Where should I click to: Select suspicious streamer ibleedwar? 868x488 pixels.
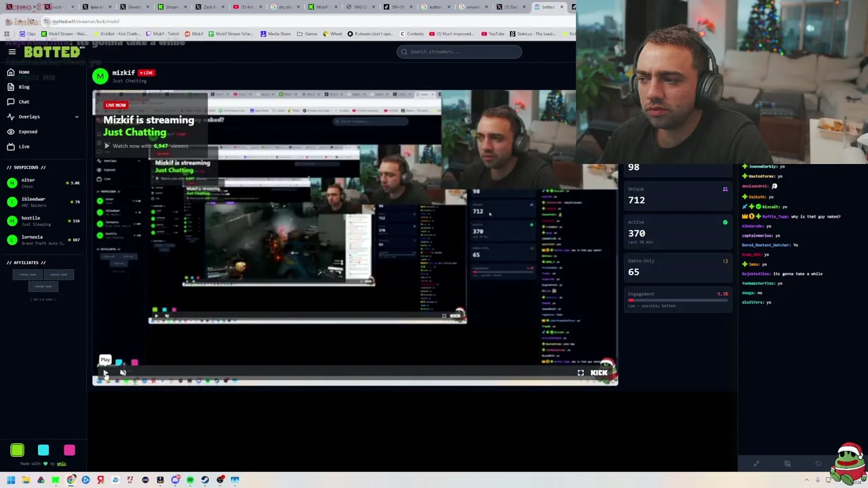click(x=43, y=201)
